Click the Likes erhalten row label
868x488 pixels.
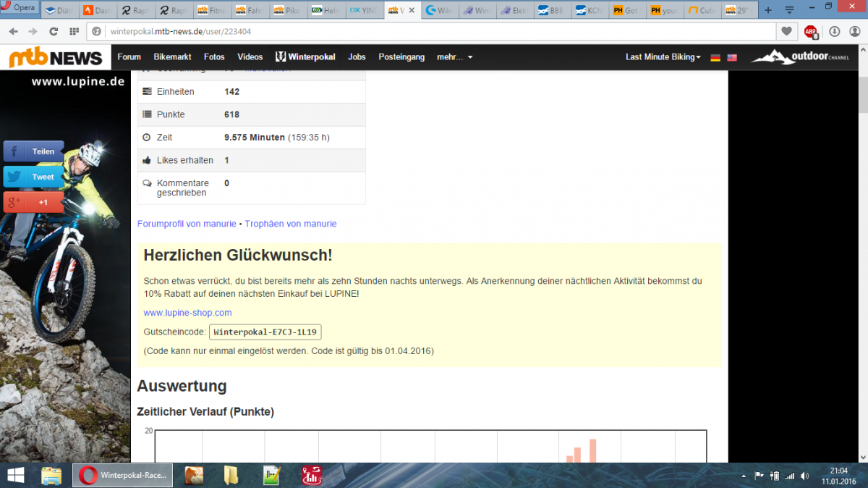[x=185, y=160]
